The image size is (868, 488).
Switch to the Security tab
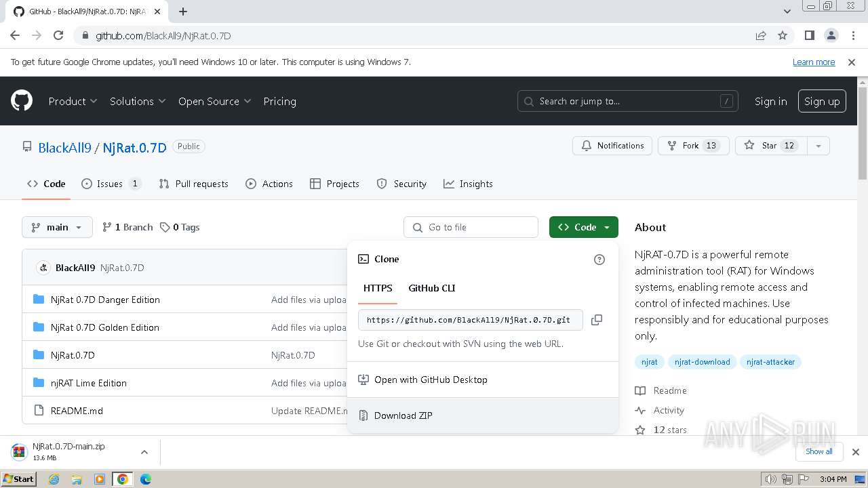pyautogui.click(x=401, y=184)
